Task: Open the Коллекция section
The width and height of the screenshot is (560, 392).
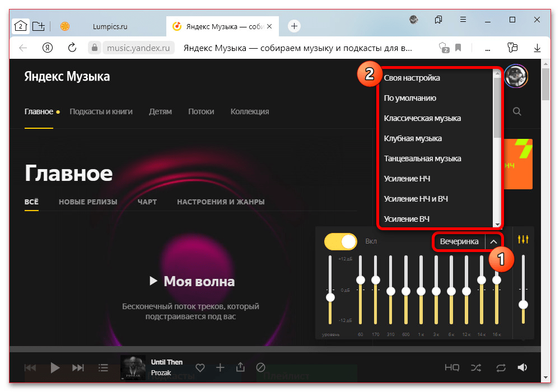Action: [x=250, y=112]
